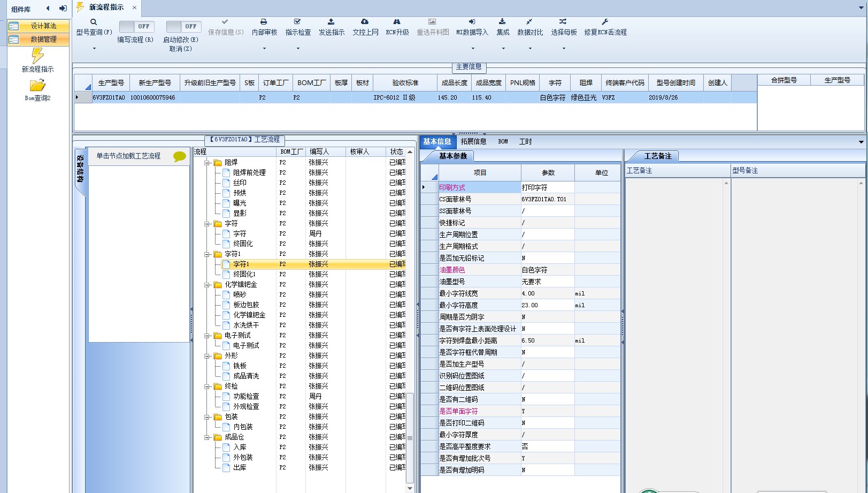This screenshot has height=493, width=868.
Task: Collapse the 包装 folder expander
Action: coord(207,417)
